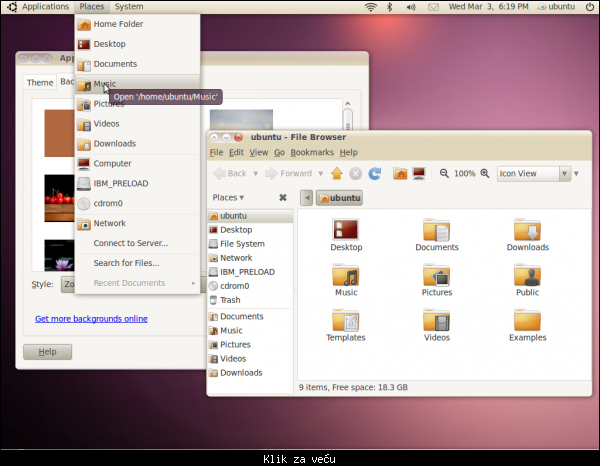Open Home folder via toolbar icon

coord(400,173)
